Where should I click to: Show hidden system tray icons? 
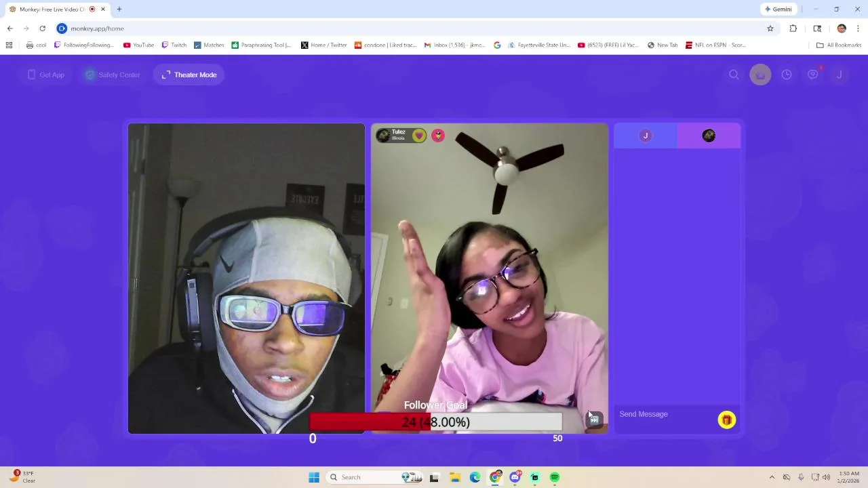(772, 477)
